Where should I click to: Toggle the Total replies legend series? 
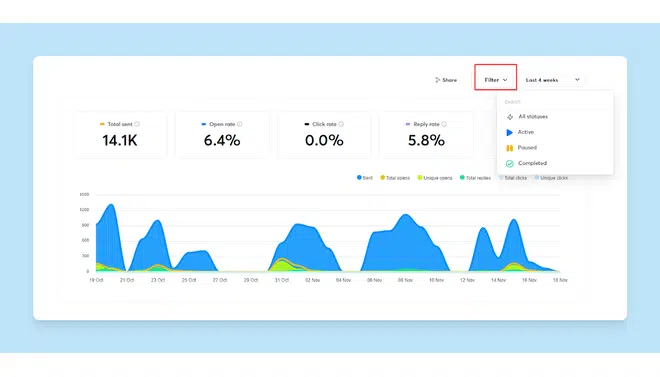pyautogui.click(x=475, y=178)
